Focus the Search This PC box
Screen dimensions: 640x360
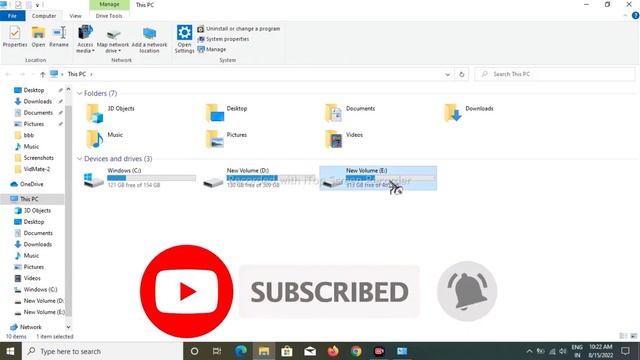coord(555,74)
